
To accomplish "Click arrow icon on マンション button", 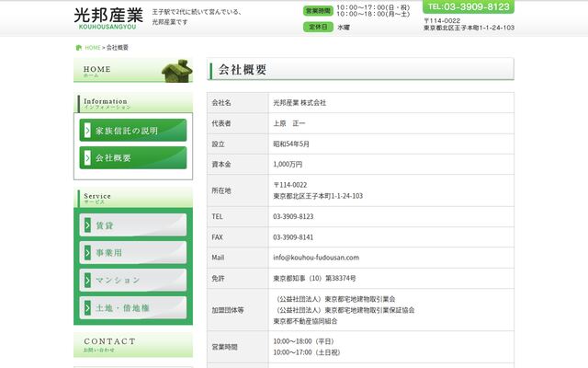I will click(87, 280).
